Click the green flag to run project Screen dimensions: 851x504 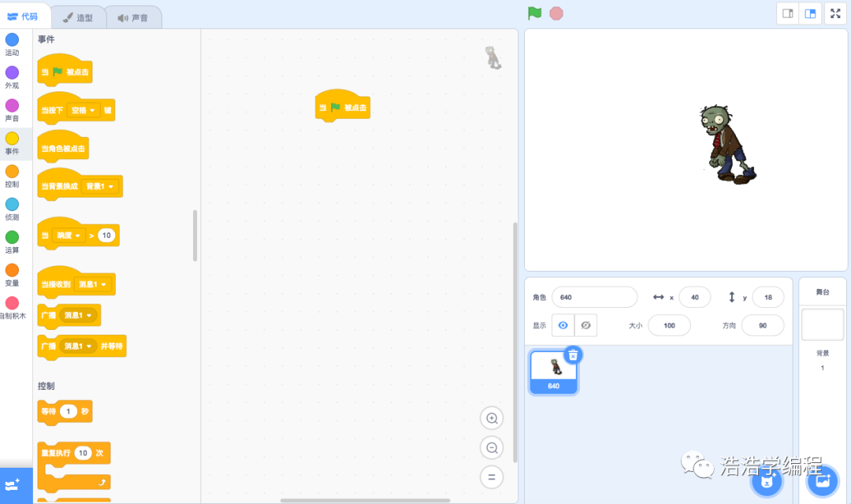pos(534,13)
